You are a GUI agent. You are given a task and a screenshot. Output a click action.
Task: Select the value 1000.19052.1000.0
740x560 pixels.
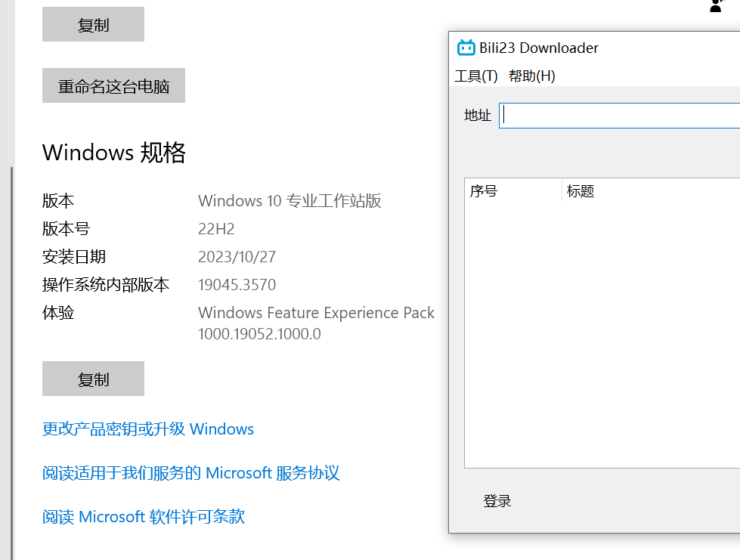pyautogui.click(x=259, y=334)
